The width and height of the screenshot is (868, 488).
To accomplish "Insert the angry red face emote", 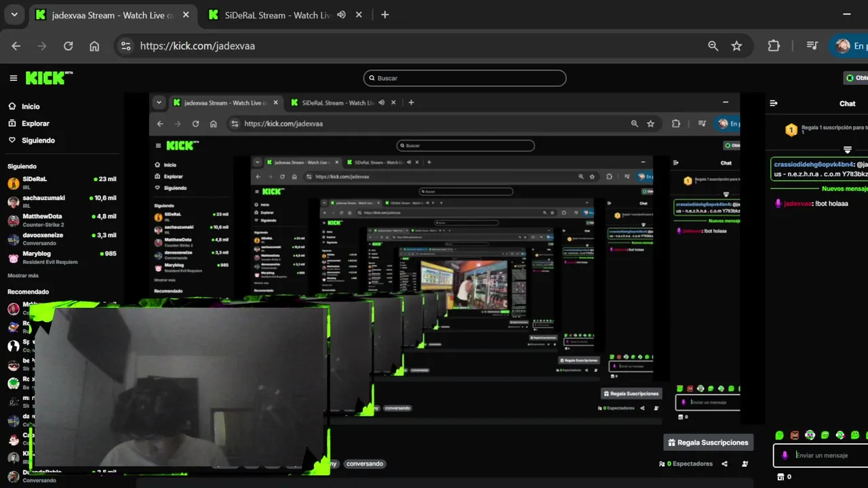I will click(795, 435).
